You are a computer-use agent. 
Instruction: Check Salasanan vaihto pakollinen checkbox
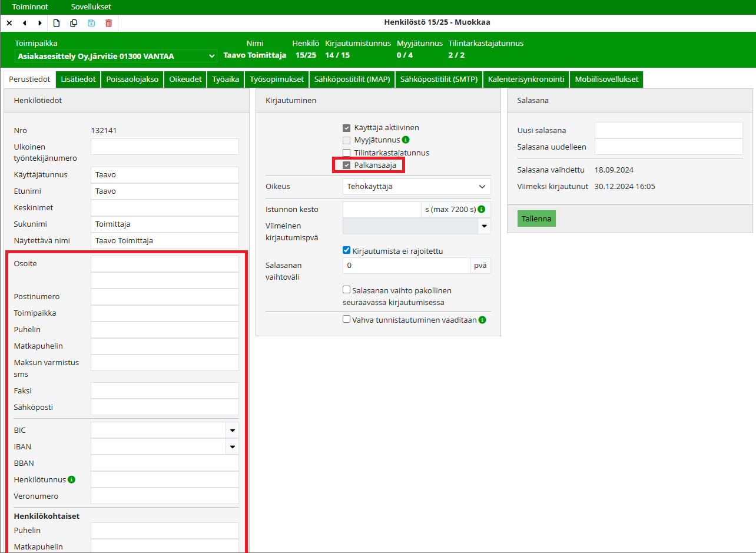point(347,290)
